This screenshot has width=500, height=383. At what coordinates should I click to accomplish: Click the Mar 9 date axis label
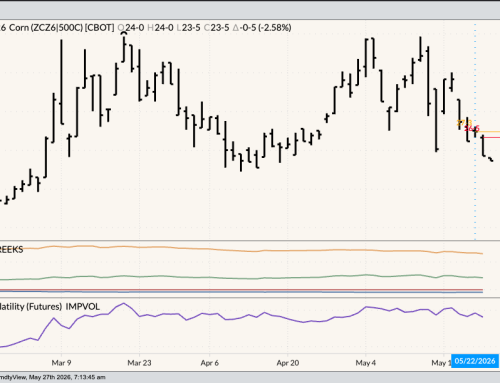point(61,363)
